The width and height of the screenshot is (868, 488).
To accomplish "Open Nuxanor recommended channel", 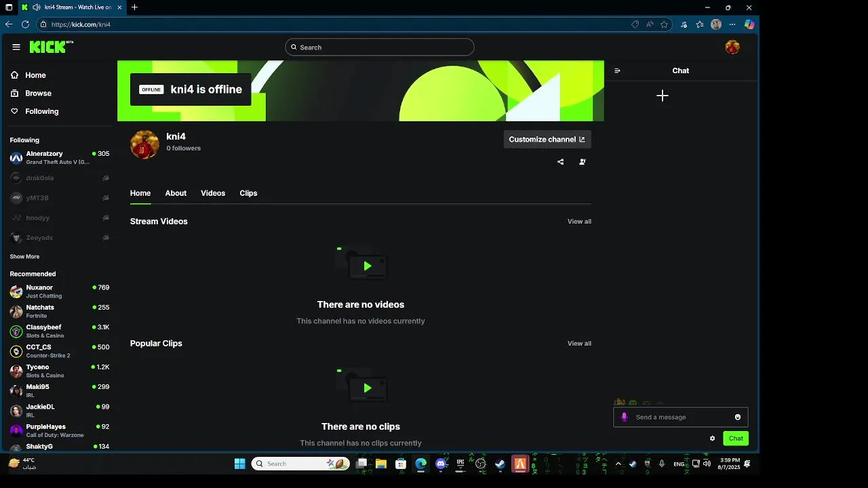I will coord(60,291).
